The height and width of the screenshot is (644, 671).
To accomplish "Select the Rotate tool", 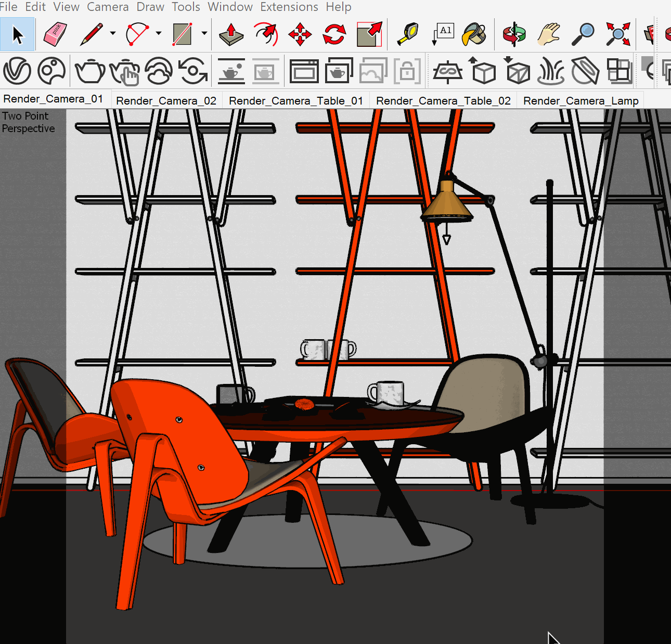I will pos(334,34).
